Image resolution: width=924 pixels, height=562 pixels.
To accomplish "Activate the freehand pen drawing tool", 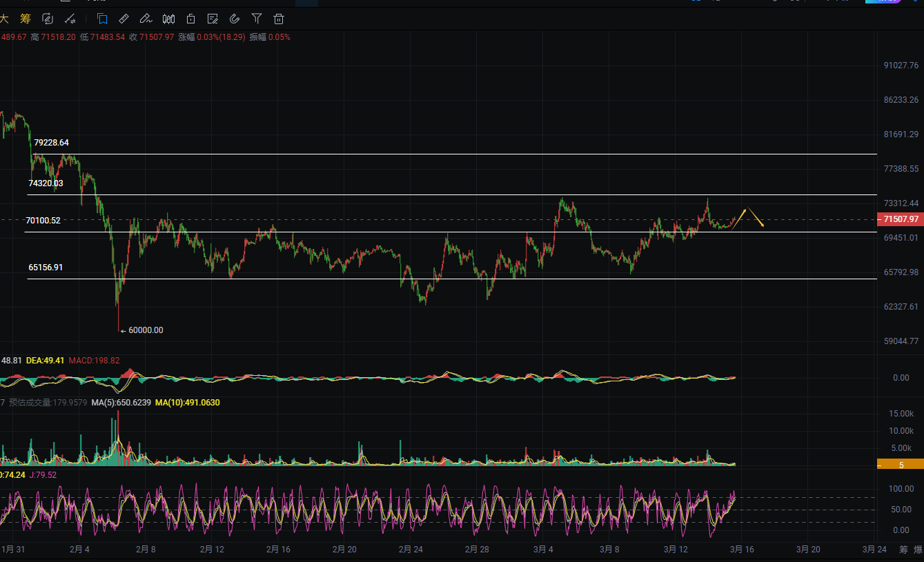I will click(146, 19).
